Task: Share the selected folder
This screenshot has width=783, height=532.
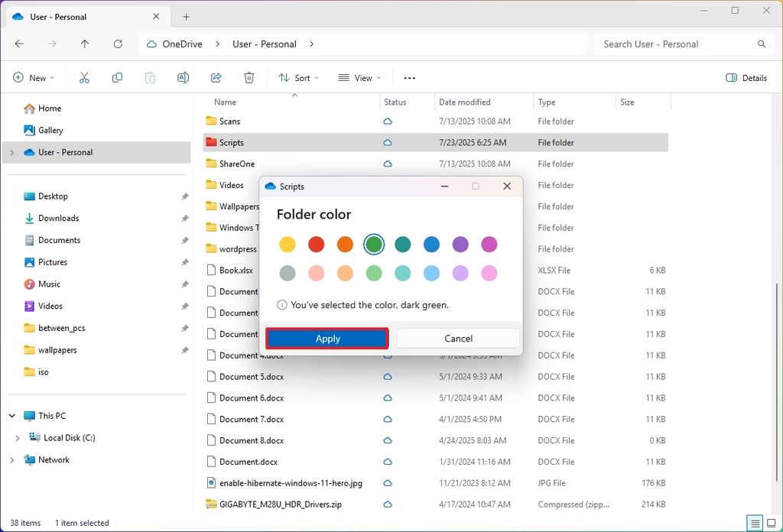Action: point(216,77)
